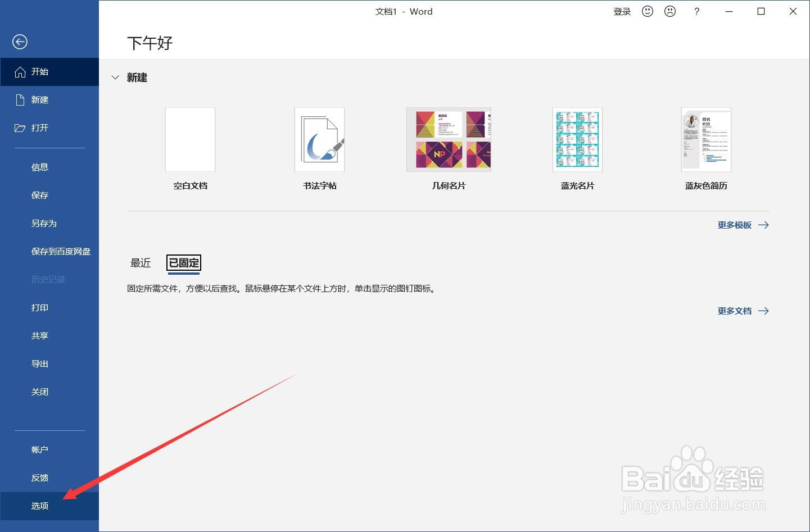The height and width of the screenshot is (532, 810).
Task: Click the smiley feedback icon in title bar
Action: pyautogui.click(x=647, y=11)
